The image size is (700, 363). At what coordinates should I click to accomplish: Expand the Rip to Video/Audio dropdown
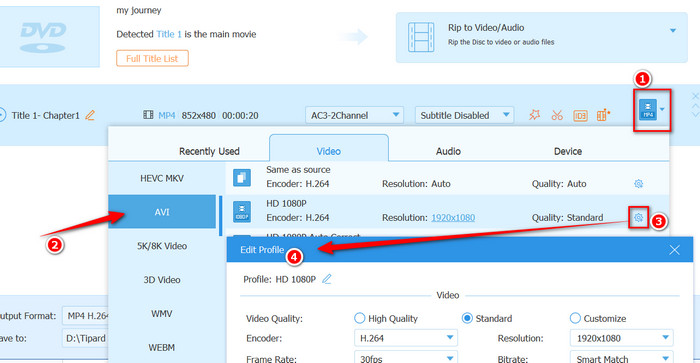pos(672,31)
